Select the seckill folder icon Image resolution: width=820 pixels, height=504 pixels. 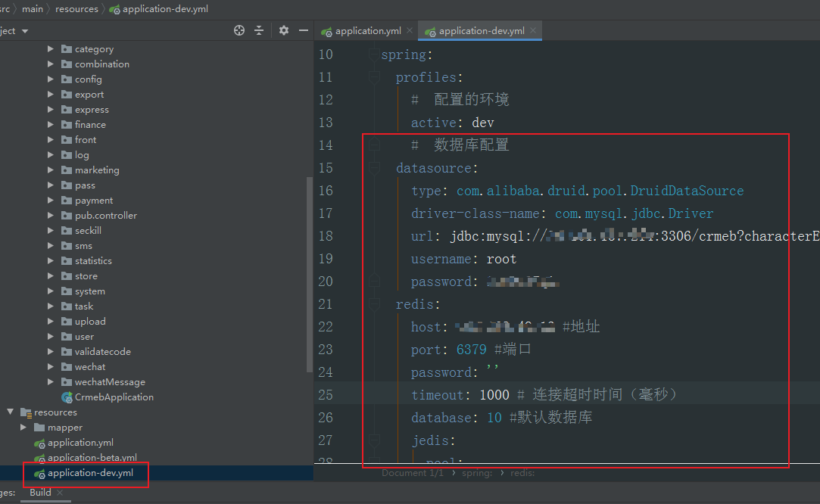67,231
